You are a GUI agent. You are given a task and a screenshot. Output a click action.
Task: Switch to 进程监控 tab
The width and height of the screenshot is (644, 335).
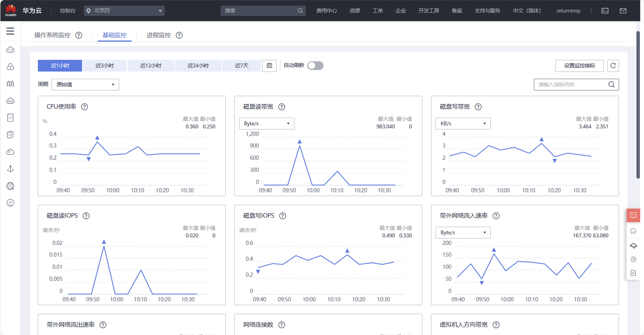pos(159,35)
